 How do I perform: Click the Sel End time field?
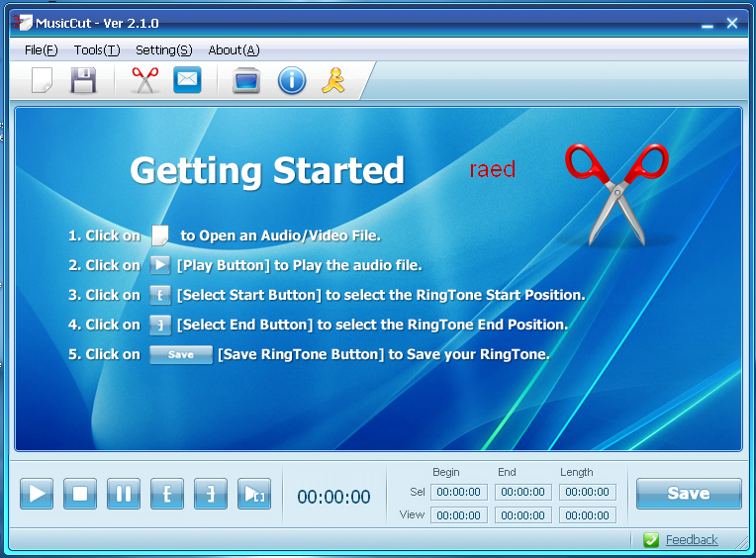pos(522,492)
